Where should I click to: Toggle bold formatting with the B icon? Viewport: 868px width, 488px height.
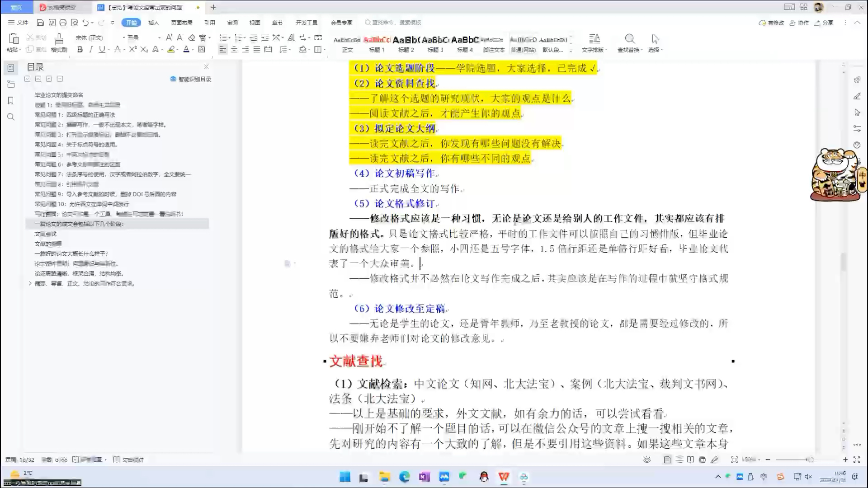coord(80,50)
